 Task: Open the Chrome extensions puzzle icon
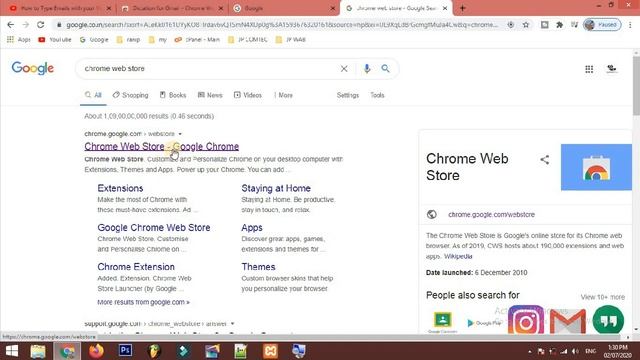560,25
